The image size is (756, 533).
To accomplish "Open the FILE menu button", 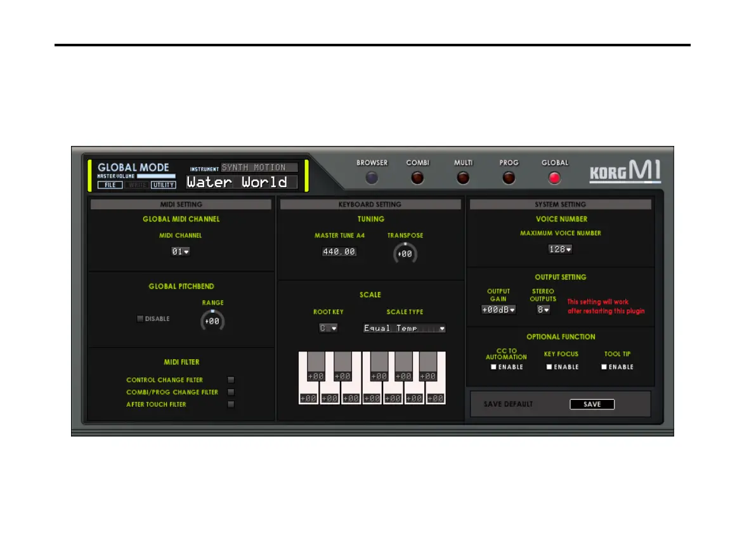I will click(110, 185).
